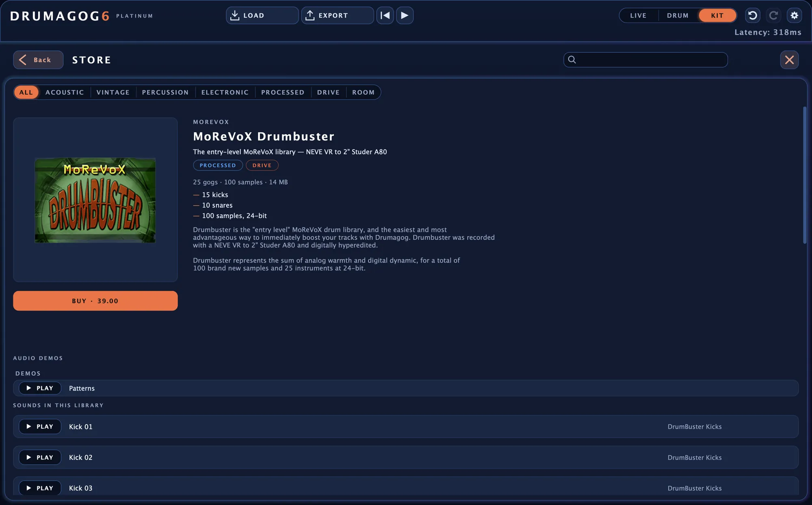The image size is (812, 505).
Task: Buy the library for 39.00
Action: pos(95,301)
